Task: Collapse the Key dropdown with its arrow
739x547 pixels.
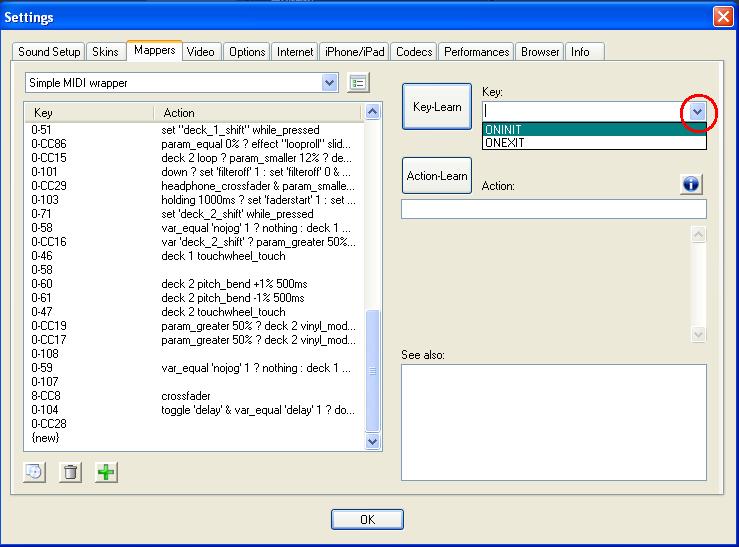Action: pyautogui.click(x=697, y=111)
